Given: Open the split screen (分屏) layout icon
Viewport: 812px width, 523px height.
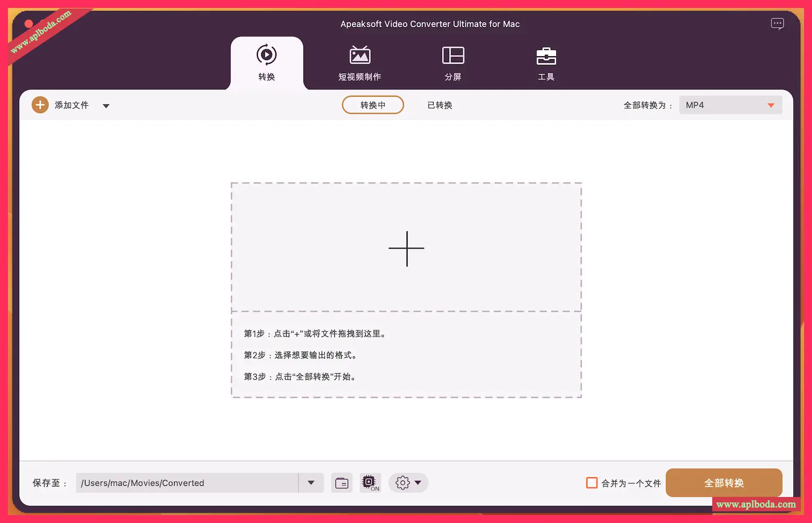Looking at the screenshot, I should 453,55.
